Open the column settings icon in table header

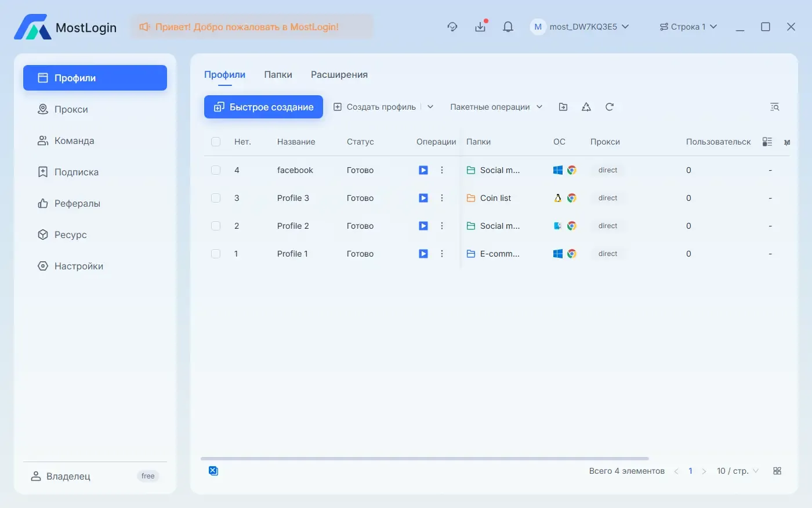coord(767,142)
